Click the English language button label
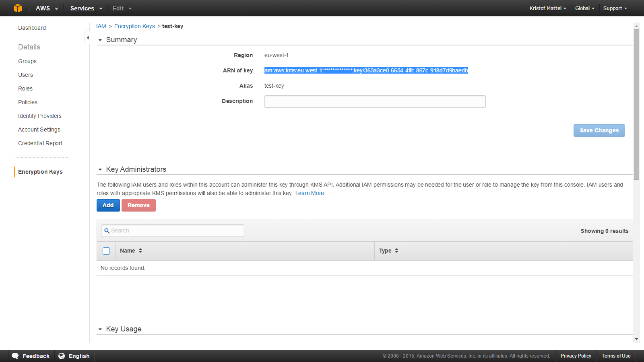Viewport: 644px width, 362px height. (79, 356)
